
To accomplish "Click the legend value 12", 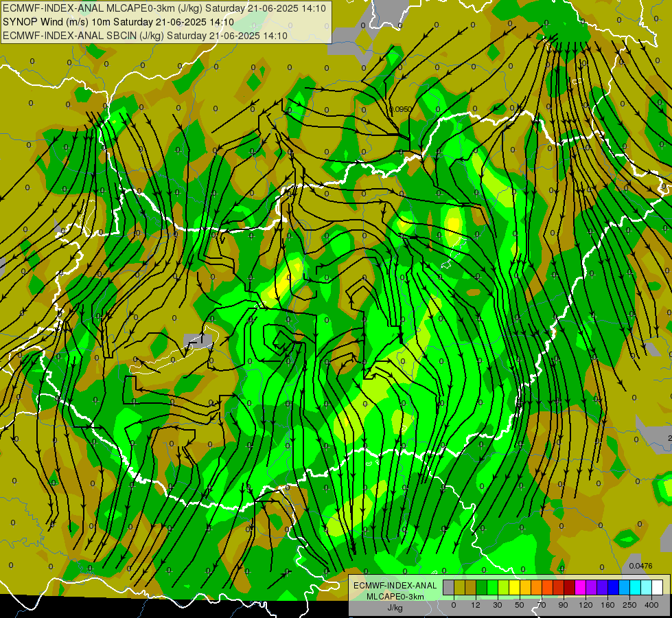I will 476,605.
